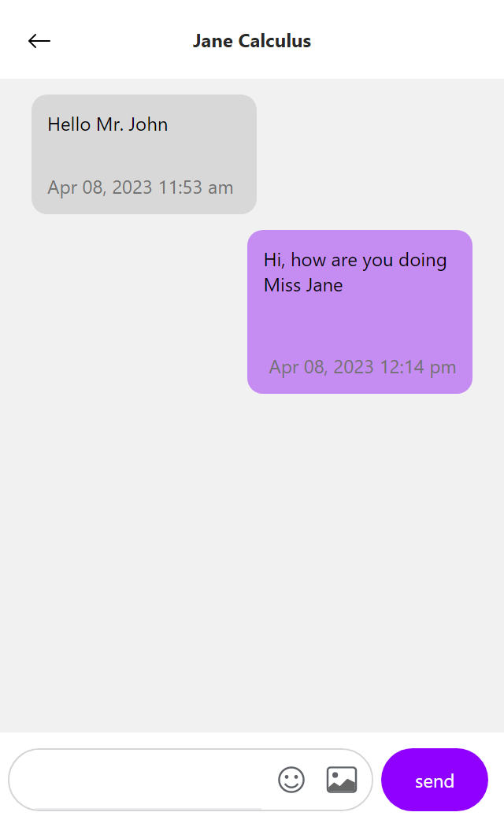Select the "Hello Mr. John" message text

pyautogui.click(x=108, y=124)
